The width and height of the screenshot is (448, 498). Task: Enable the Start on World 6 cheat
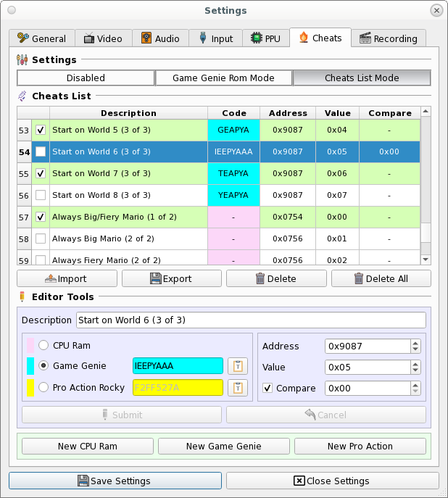pos(41,152)
